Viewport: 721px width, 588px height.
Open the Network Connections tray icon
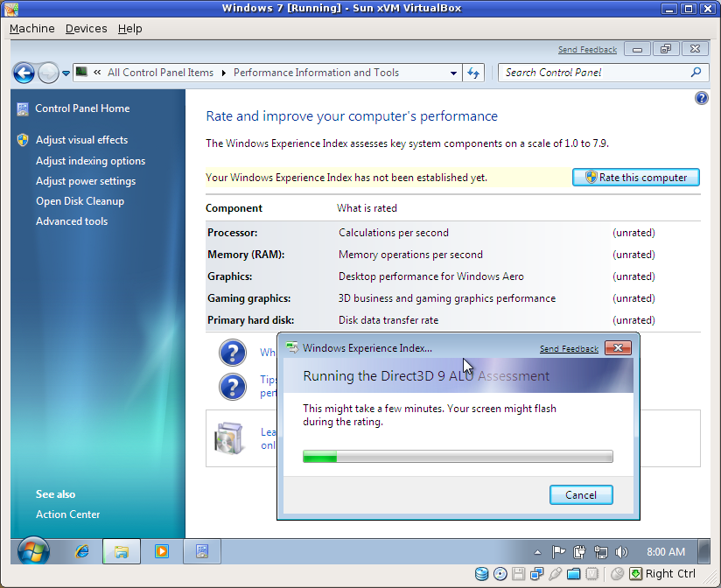(600, 551)
